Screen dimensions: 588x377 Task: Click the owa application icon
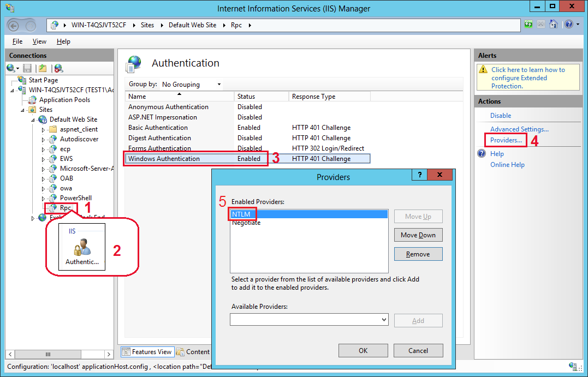[x=53, y=188]
